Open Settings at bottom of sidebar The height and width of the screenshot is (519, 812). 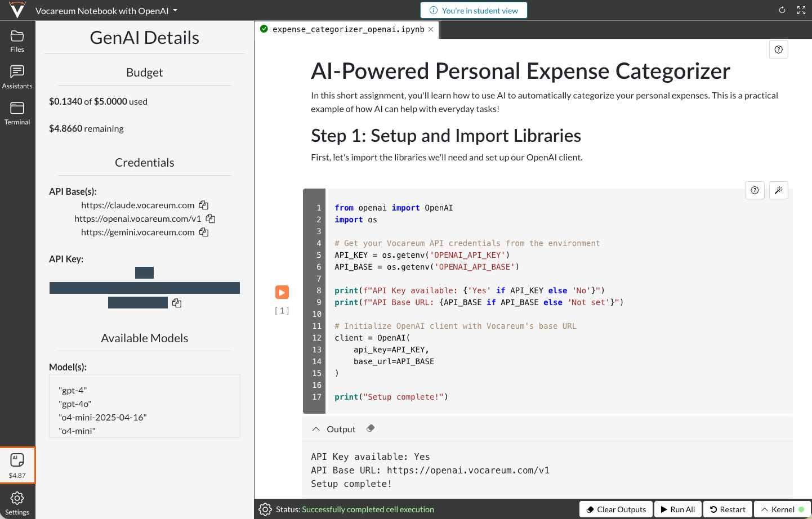pos(17,503)
